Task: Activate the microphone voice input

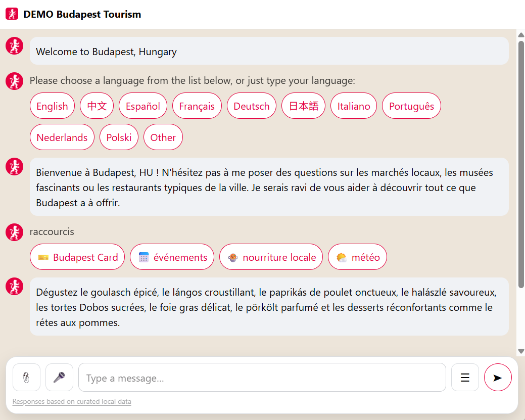Action: (59, 378)
